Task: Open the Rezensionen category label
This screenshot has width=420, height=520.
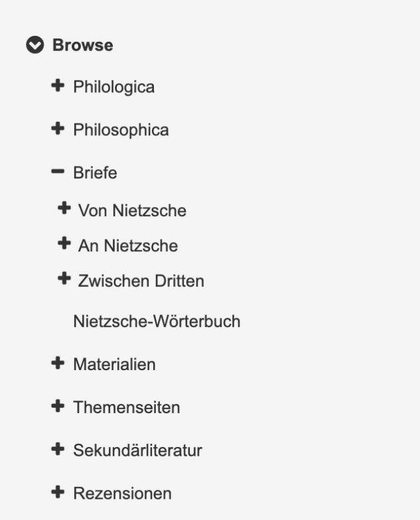Action: pyautogui.click(x=122, y=493)
